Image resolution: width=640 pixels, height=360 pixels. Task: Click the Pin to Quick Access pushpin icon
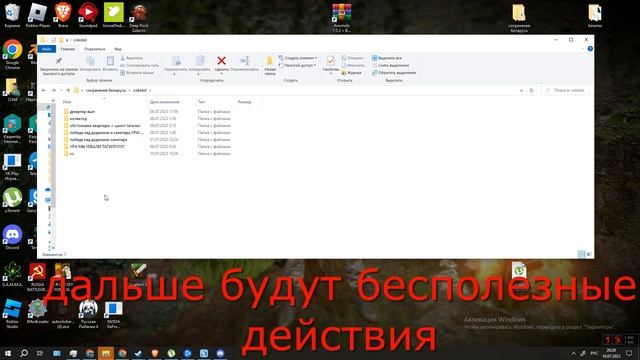(x=59, y=61)
